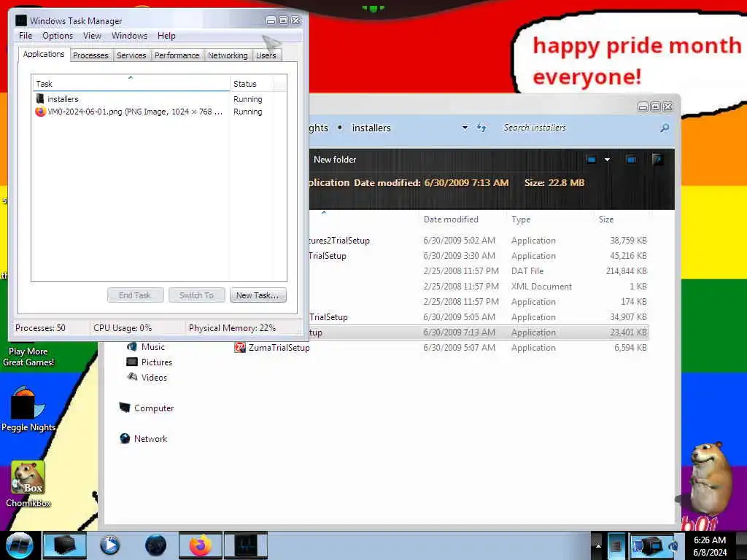Open the Windows Start orb
The height and width of the screenshot is (560, 747).
coord(19,545)
